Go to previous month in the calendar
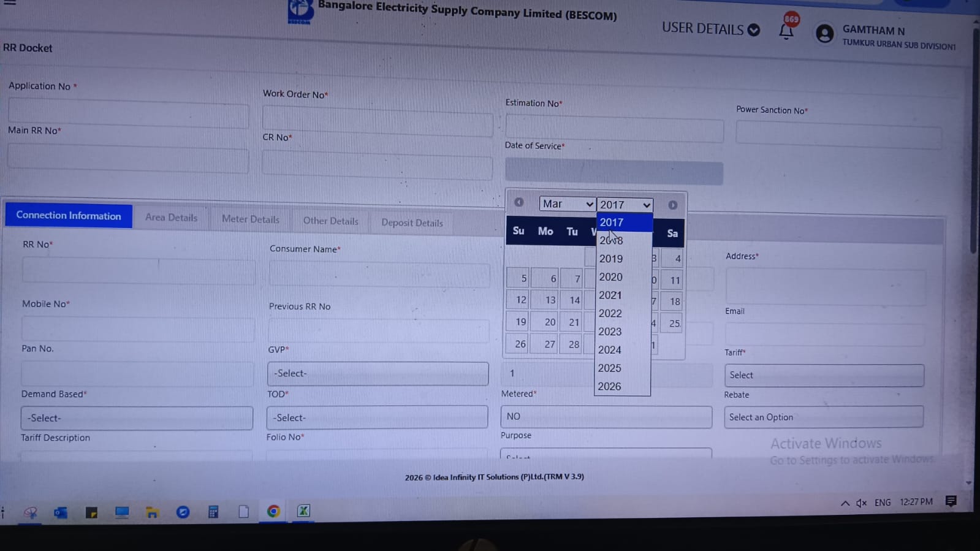The image size is (980, 551). [519, 202]
